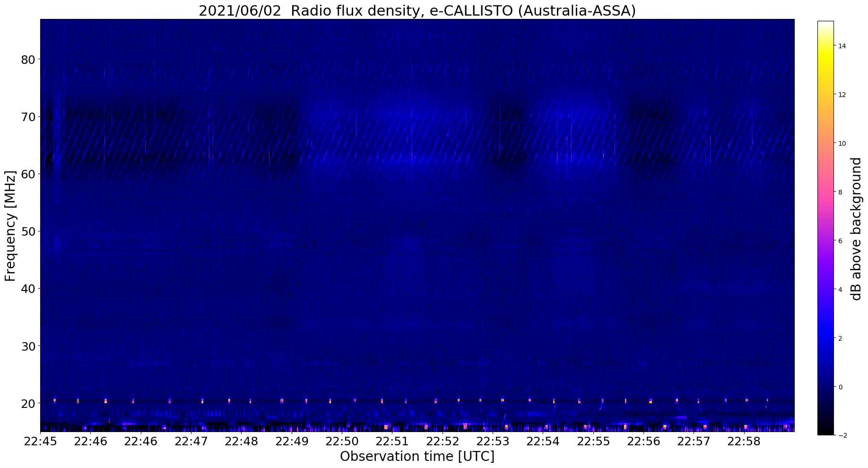Click the yellow region of the colorbar
The width and height of the screenshot is (868, 468).
(825, 57)
